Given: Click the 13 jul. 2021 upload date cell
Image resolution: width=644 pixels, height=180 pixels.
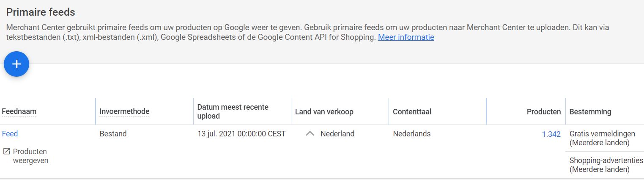Looking at the screenshot, I should [x=241, y=134].
